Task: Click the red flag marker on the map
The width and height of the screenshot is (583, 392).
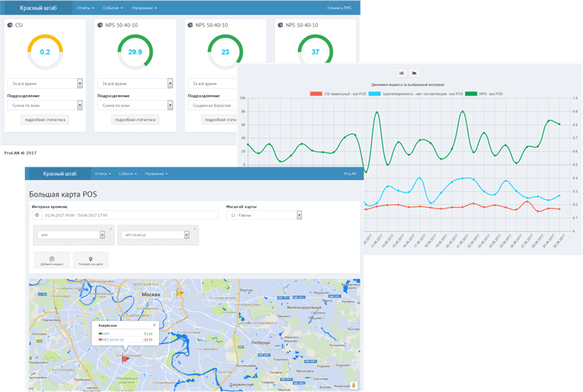Action: pos(126,358)
